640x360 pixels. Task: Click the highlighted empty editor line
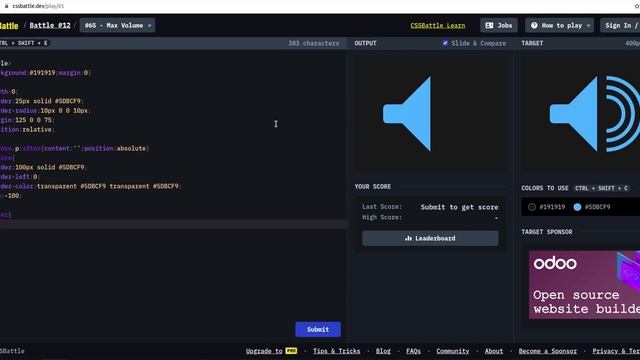pos(173,224)
